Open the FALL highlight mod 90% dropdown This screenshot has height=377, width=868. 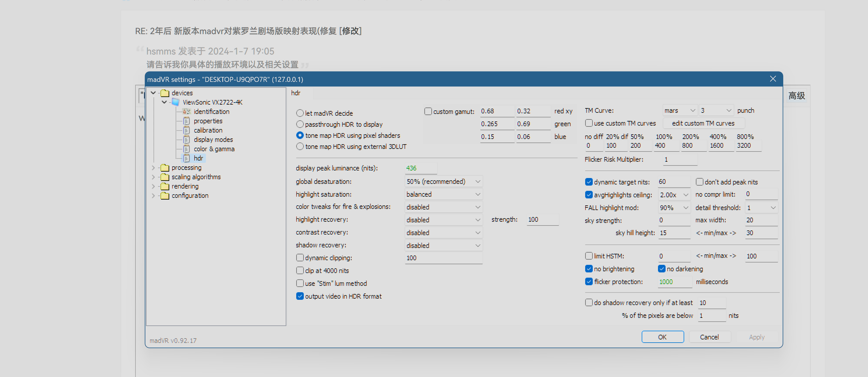click(674, 207)
